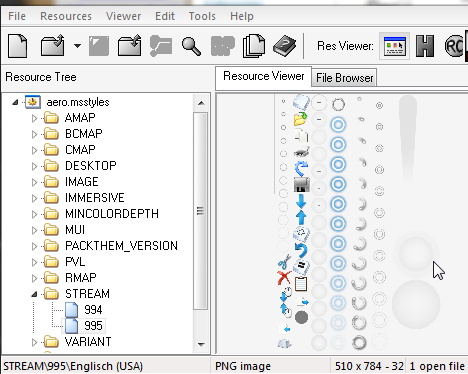Expand the IMAGE folder
468x374 pixels.
34,182
